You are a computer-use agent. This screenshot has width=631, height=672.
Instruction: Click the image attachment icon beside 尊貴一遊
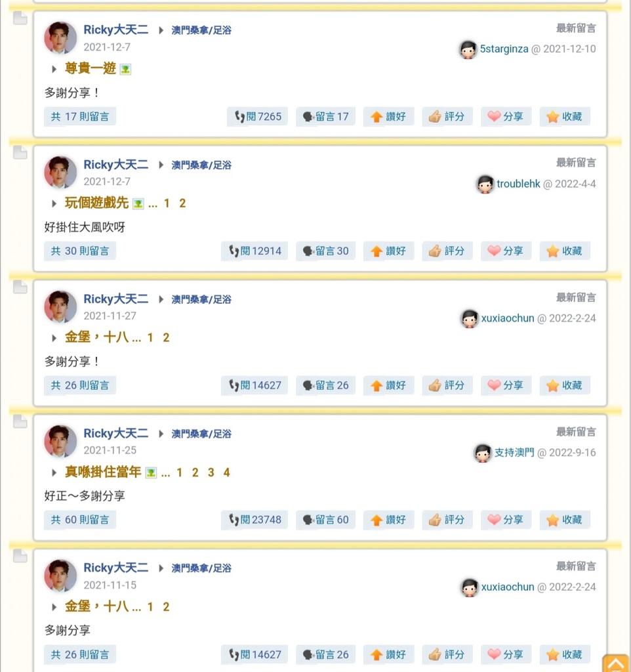coord(125,70)
